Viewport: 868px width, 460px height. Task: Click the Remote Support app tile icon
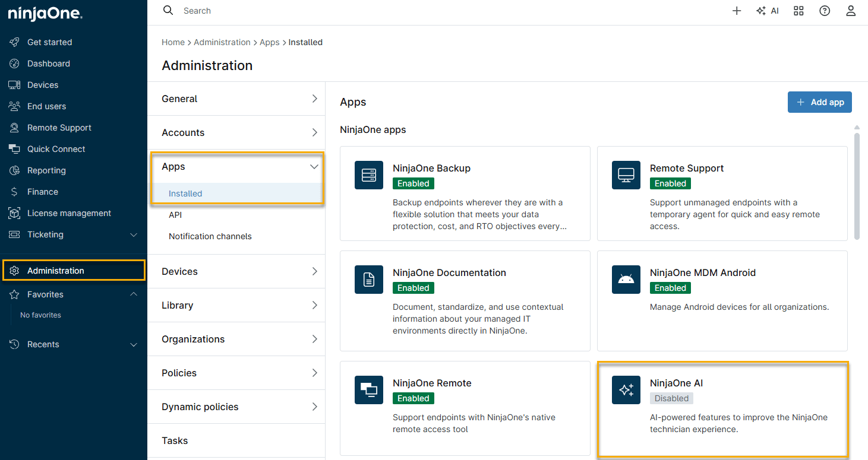pos(626,175)
